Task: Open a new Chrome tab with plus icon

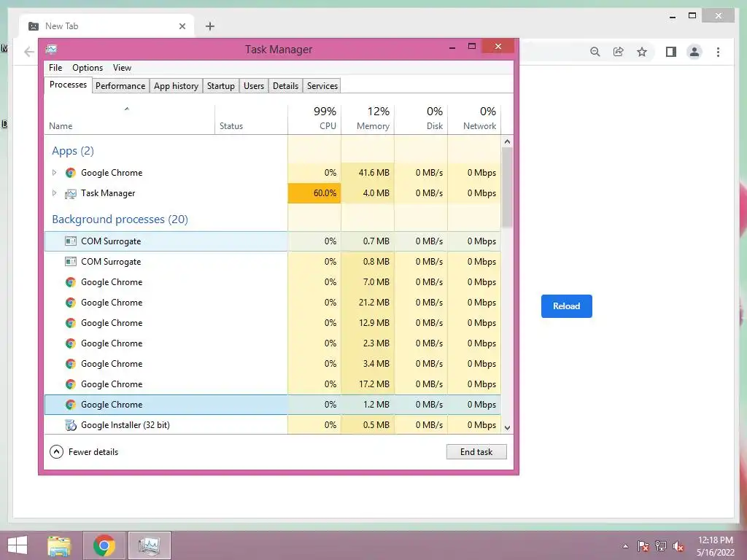Action: [x=210, y=26]
